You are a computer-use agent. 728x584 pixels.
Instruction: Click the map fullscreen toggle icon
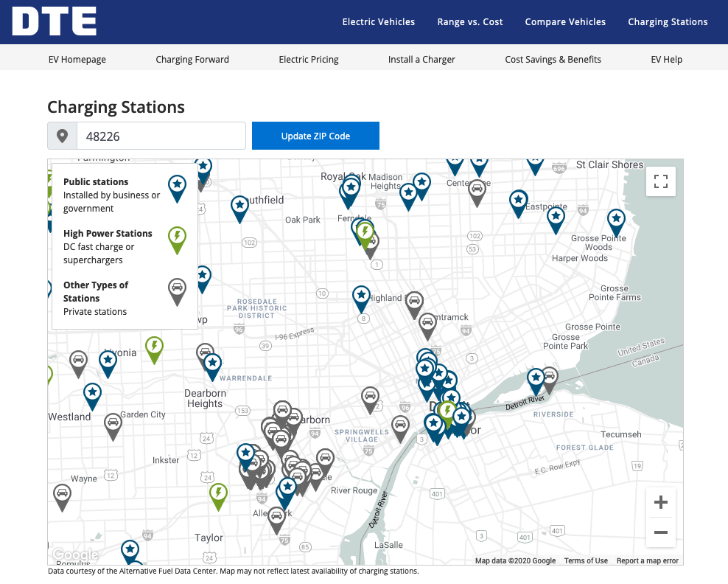pos(660,181)
